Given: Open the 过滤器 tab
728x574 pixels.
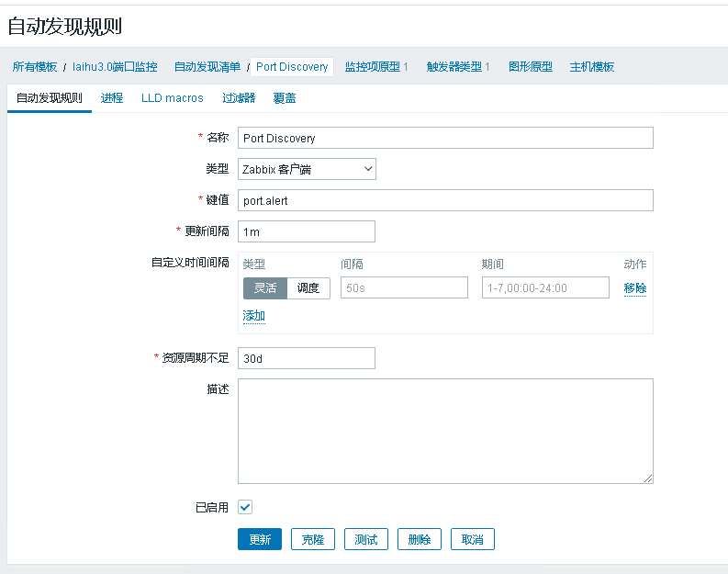Looking at the screenshot, I should click(x=239, y=98).
